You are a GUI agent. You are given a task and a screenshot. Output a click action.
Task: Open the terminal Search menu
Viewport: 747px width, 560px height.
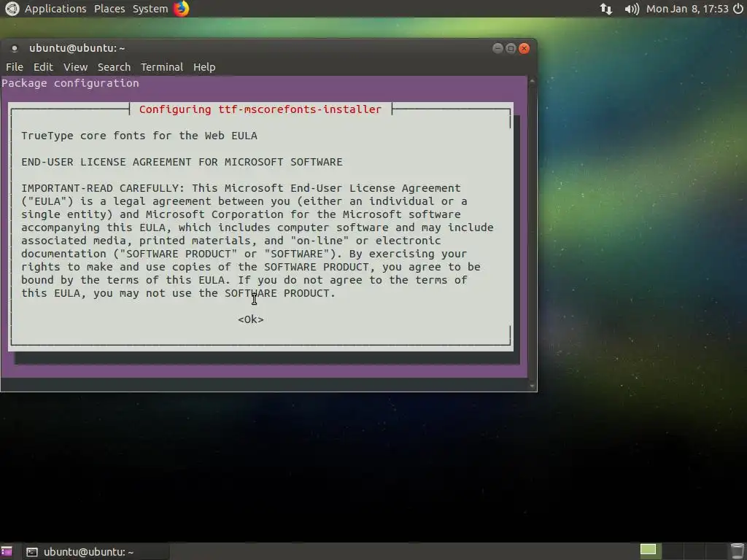pyautogui.click(x=114, y=67)
